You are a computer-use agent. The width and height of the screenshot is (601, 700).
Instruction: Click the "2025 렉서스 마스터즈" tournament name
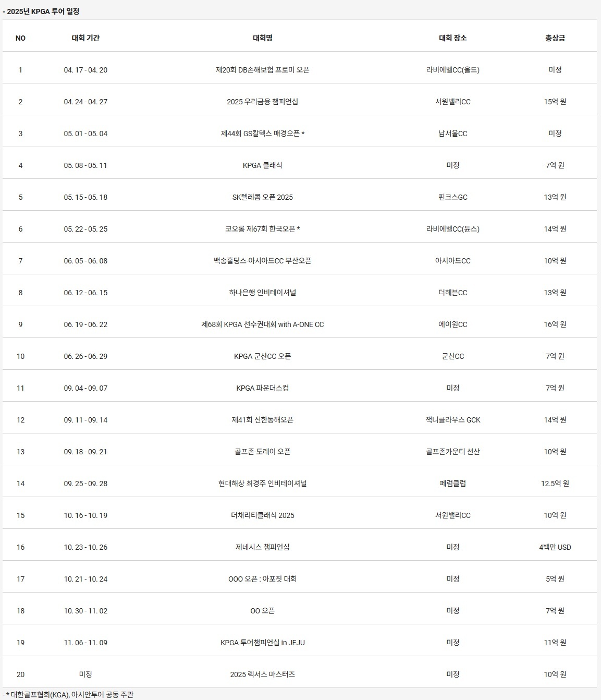(x=262, y=674)
